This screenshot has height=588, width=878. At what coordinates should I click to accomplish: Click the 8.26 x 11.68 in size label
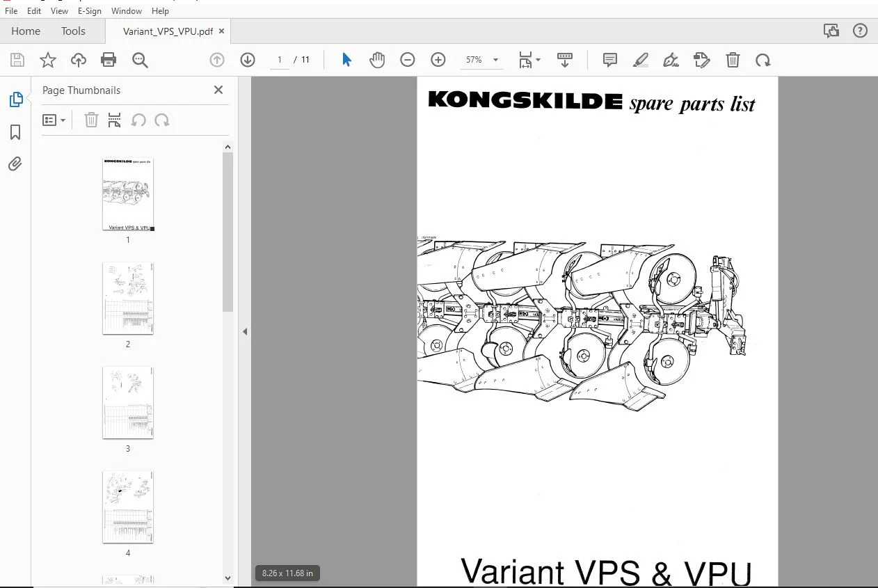[287, 573]
